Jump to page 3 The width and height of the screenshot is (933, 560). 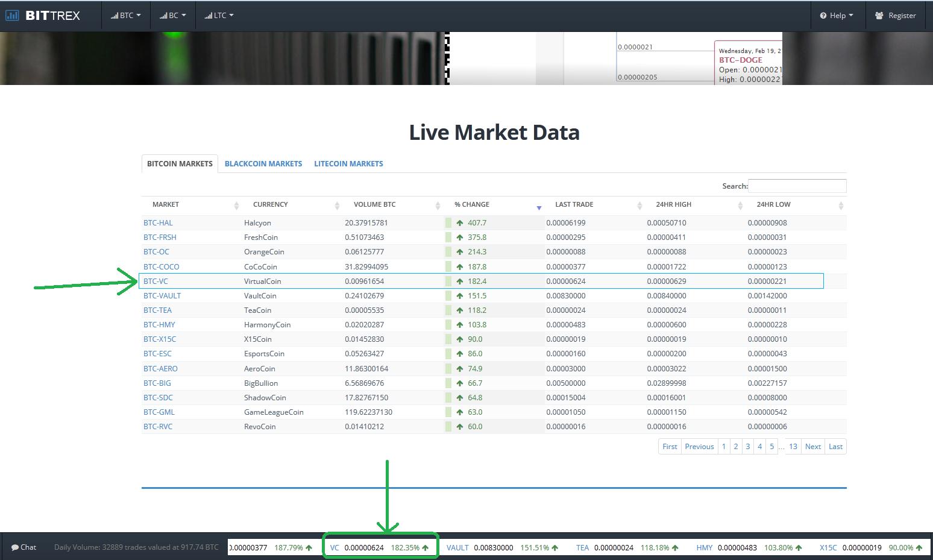(748, 446)
